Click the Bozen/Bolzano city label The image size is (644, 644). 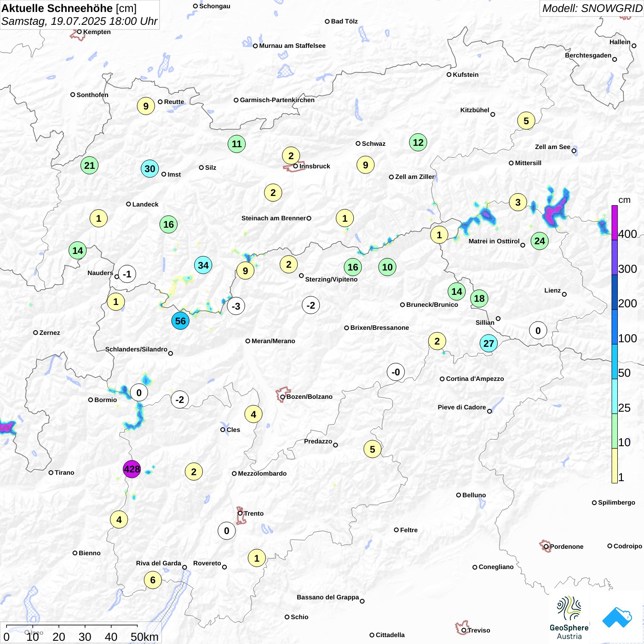(309, 397)
